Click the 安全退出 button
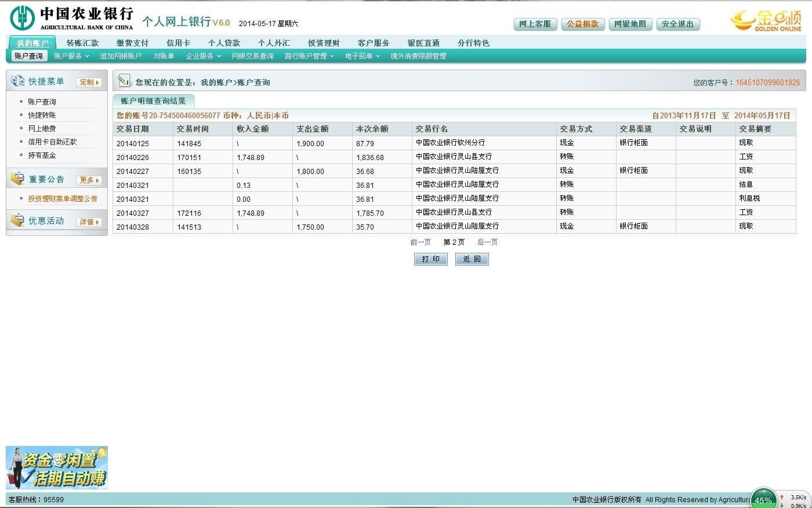 [x=677, y=24]
